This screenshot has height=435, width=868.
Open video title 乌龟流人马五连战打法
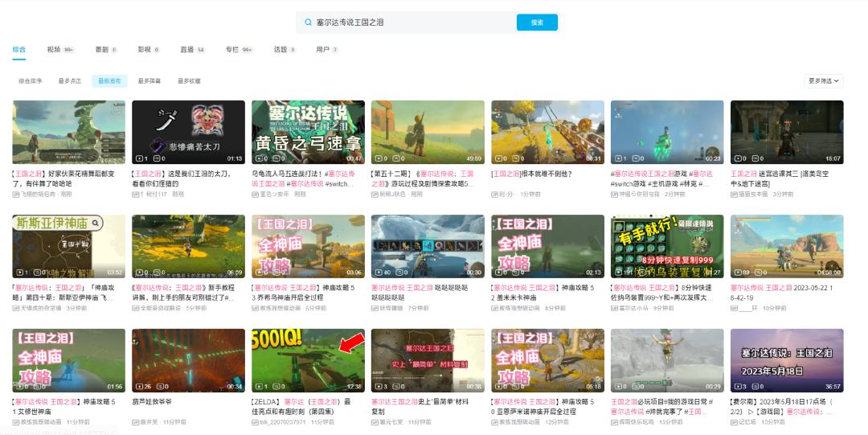click(303, 179)
